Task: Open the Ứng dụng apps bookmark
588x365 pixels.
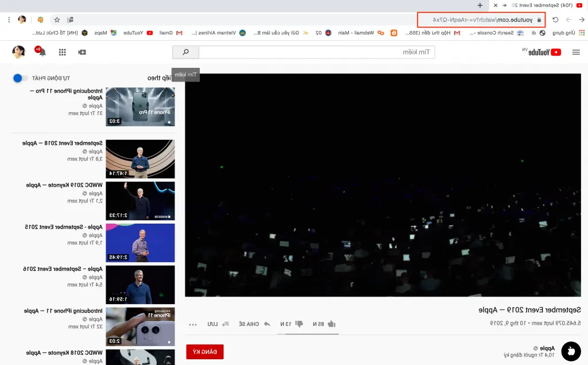Action: point(568,33)
